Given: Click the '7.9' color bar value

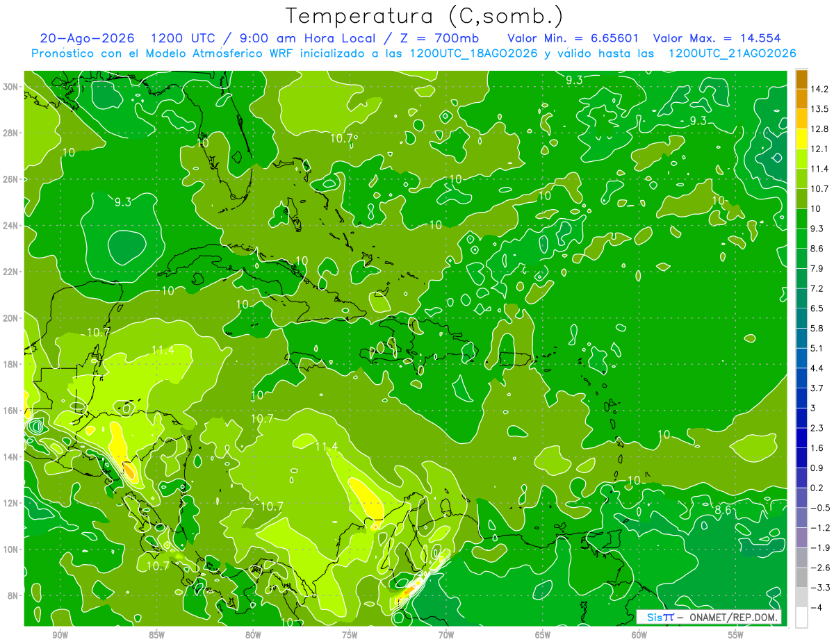Looking at the screenshot, I should (817, 268).
